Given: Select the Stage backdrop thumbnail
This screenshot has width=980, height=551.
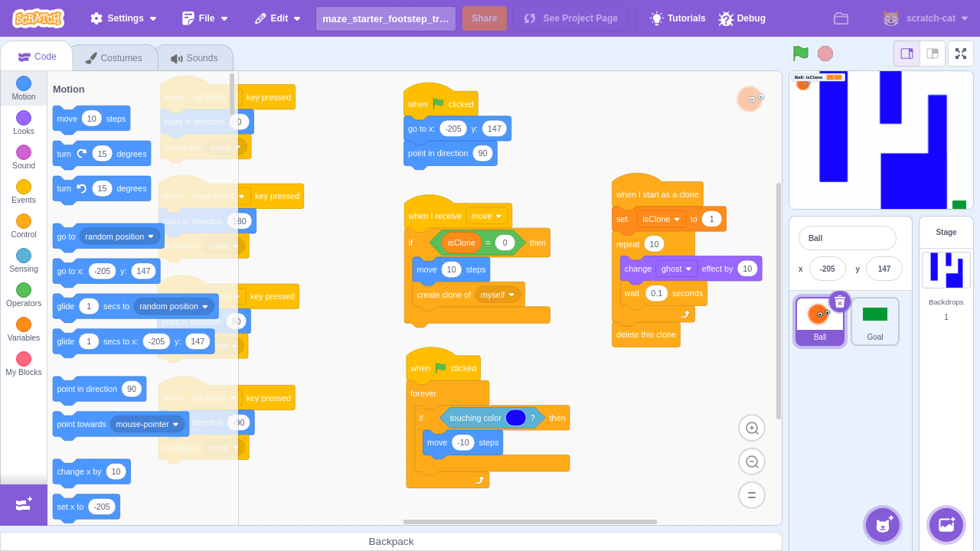Looking at the screenshot, I should [x=946, y=270].
